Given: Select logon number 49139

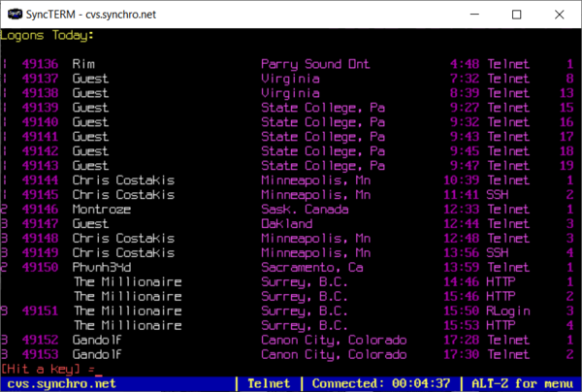Looking at the screenshot, I should 40,108.
